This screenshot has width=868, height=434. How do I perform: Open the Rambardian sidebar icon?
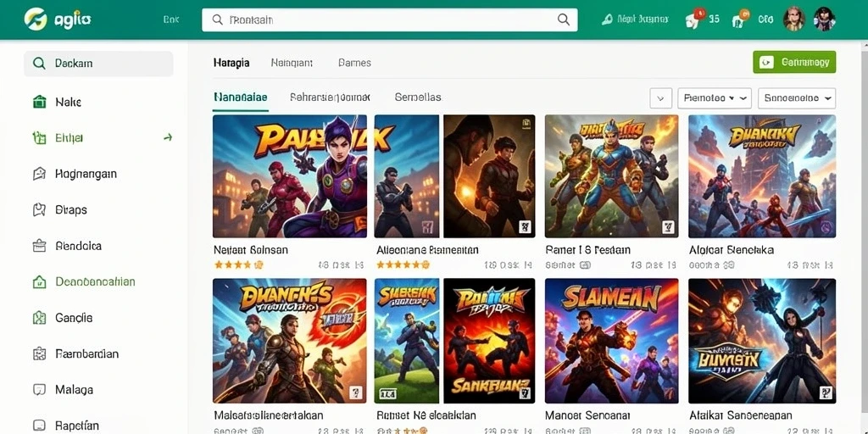coord(39,353)
